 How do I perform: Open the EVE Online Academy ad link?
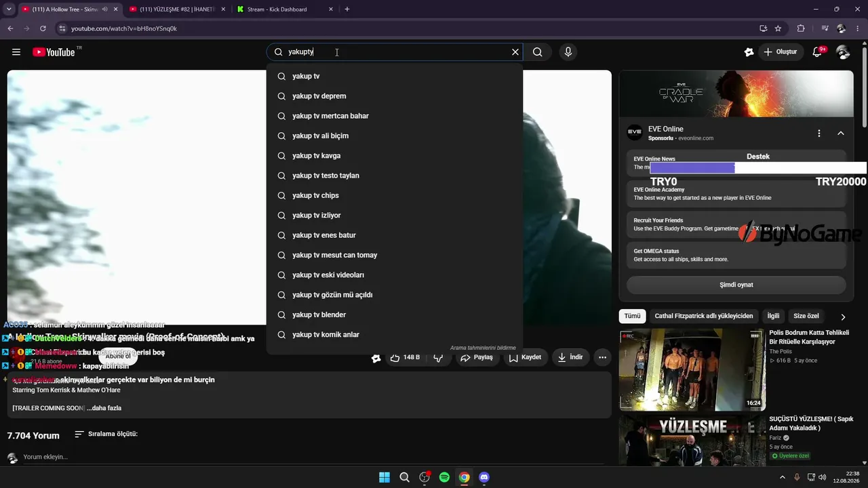click(736, 194)
